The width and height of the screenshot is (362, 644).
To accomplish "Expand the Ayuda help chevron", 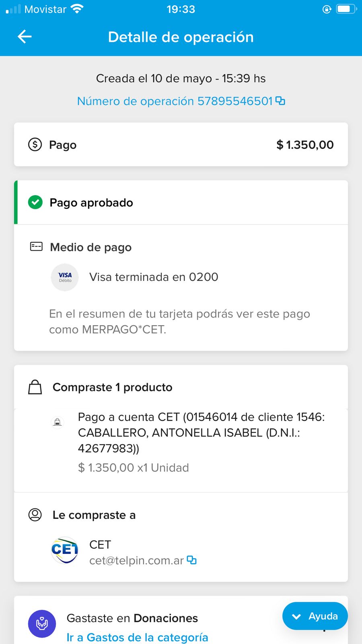I will pyautogui.click(x=296, y=616).
